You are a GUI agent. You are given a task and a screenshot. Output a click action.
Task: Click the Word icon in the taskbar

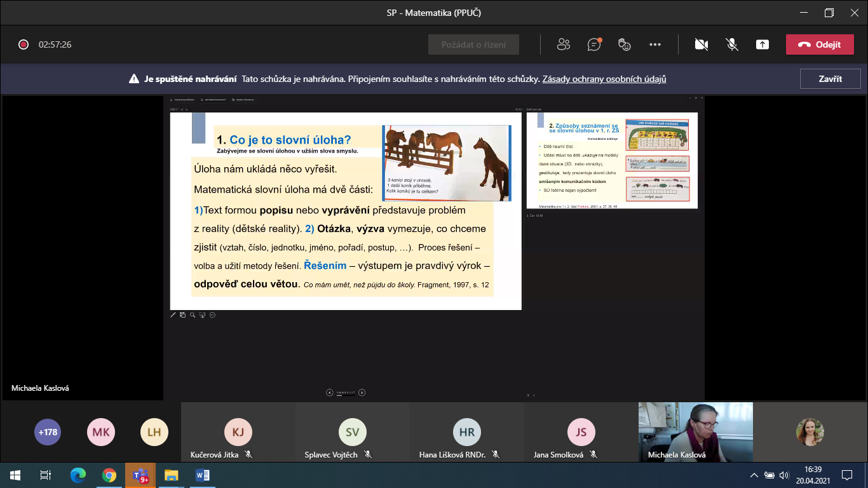[202, 475]
